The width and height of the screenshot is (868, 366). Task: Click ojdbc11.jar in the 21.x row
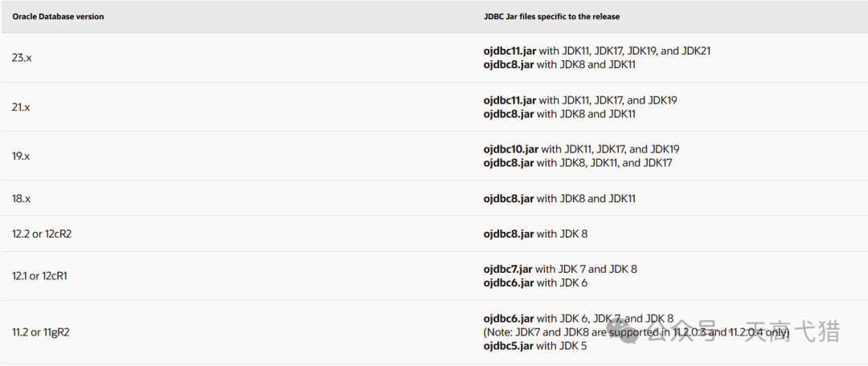tap(510, 100)
